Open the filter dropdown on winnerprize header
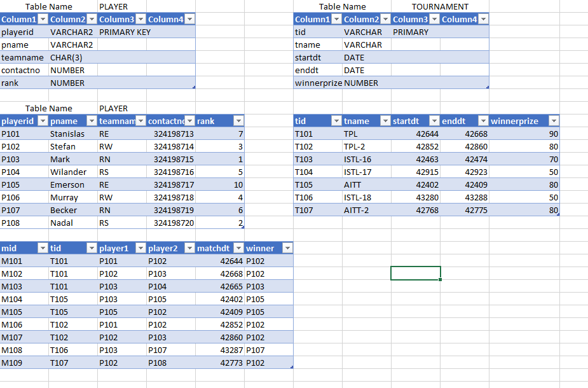 (552, 121)
